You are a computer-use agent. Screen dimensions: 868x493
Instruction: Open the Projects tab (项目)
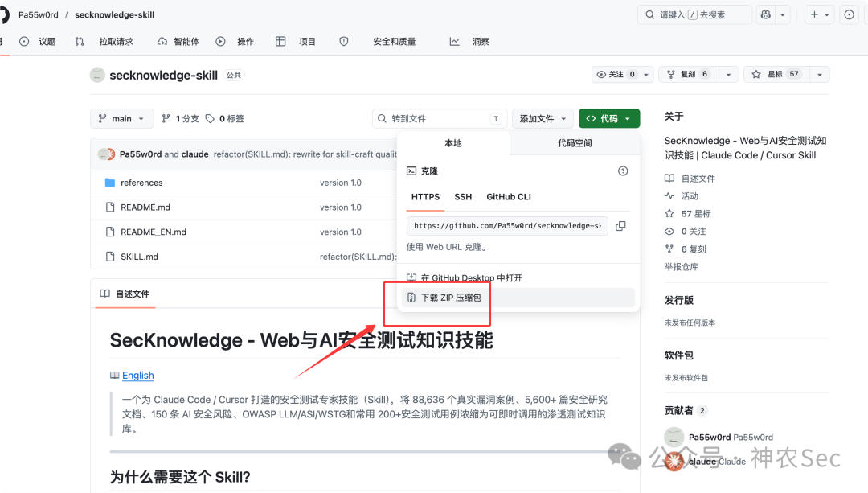pos(296,42)
